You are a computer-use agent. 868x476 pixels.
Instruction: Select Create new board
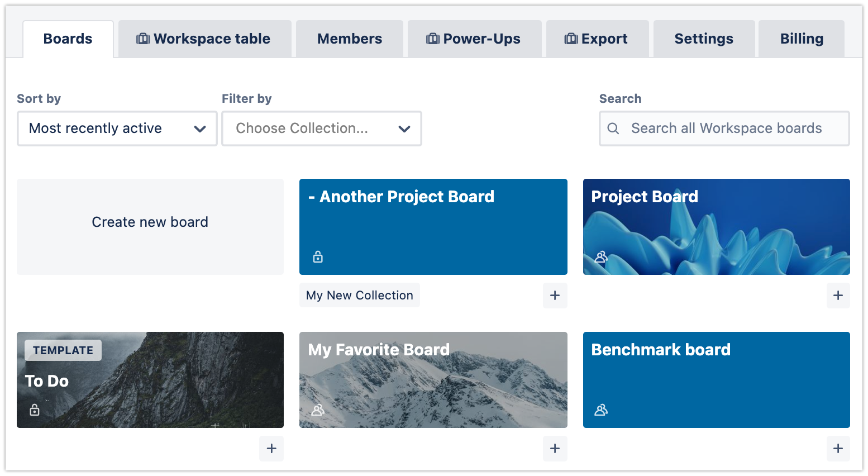[x=150, y=222]
